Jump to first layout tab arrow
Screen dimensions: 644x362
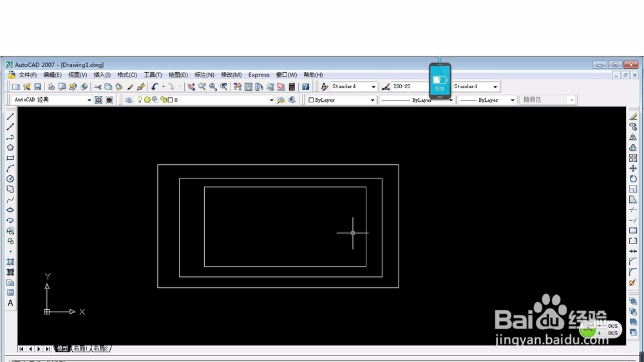click(21, 348)
